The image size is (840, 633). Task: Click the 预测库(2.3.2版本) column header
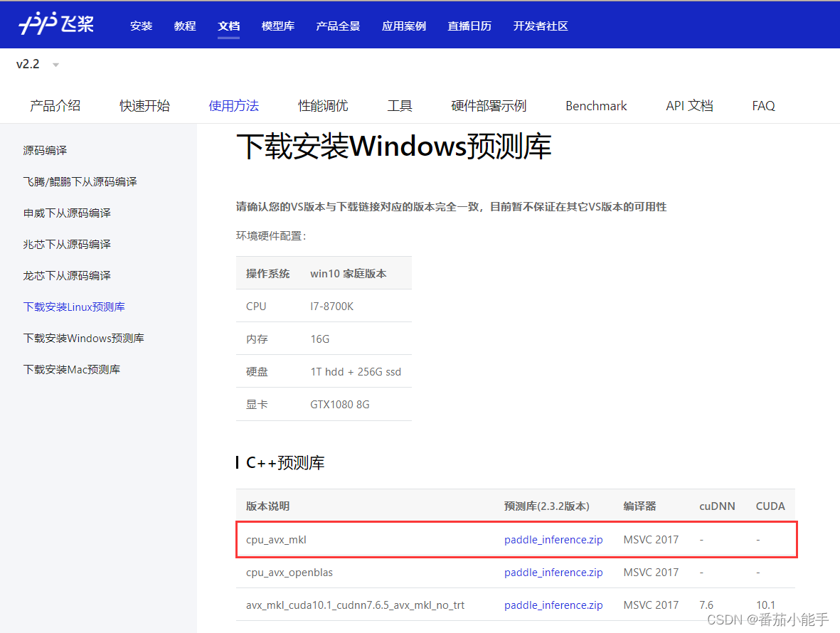tap(547, 506)
